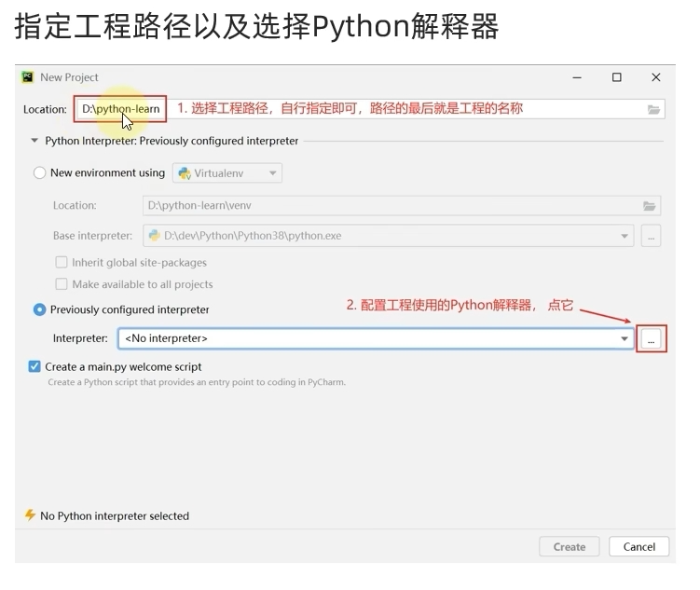Open folder browser for project Location
Image resolution: width=700 pixels, height=590 pixels.
pos(653,109)
